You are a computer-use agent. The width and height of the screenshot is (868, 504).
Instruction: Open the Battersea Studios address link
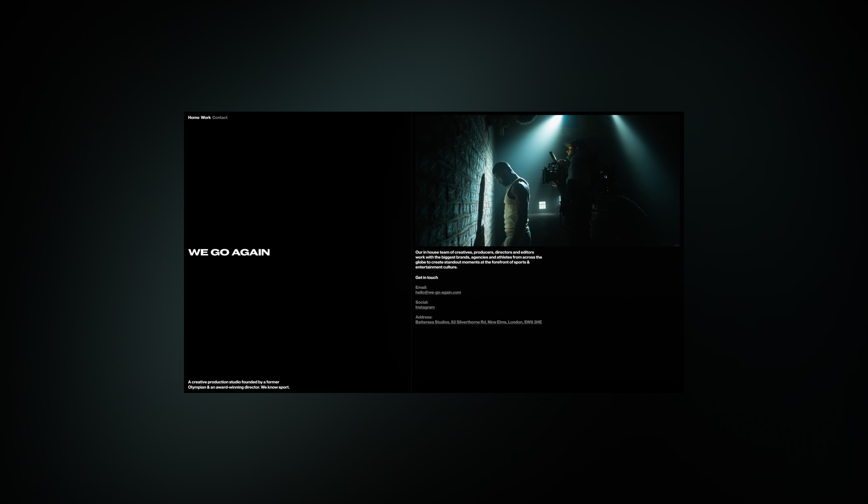click(479, 322)
